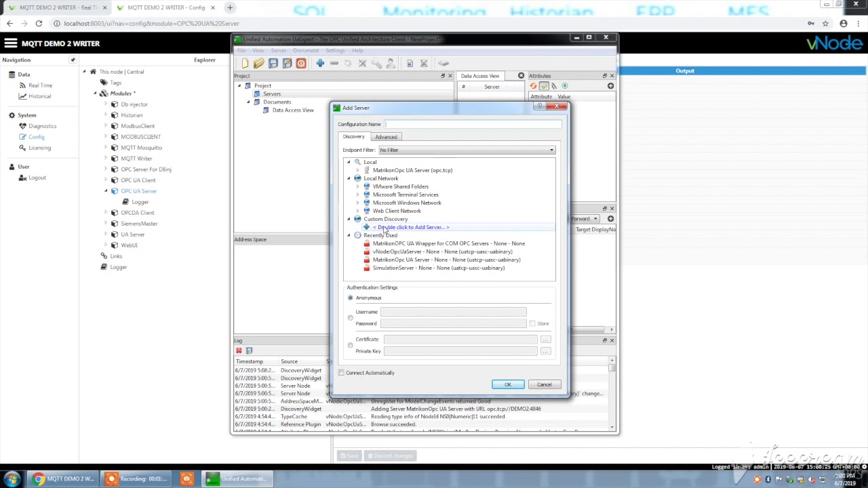Open the Historical link in vNode navigation

pos(39,96)
